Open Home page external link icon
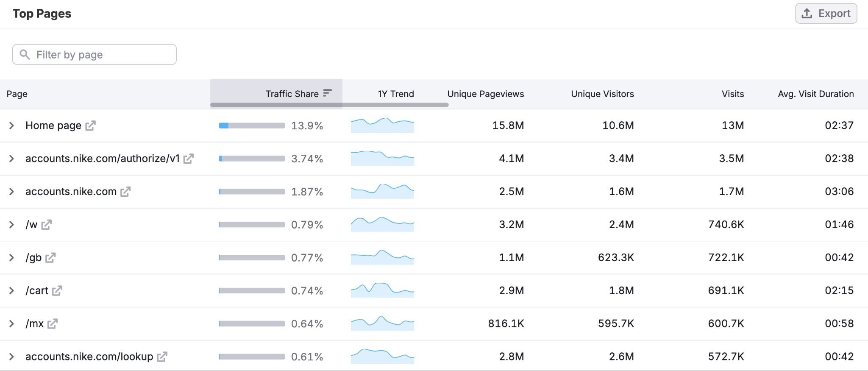The image size is (868, 371). [x=90, y=126]
